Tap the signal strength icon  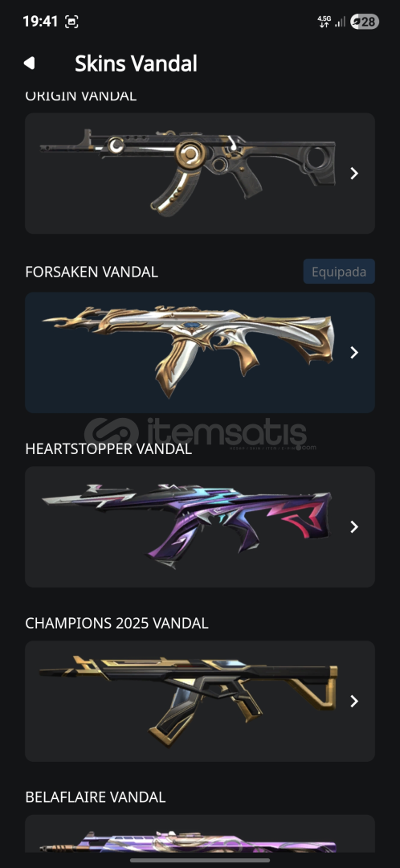coord(340,23)
